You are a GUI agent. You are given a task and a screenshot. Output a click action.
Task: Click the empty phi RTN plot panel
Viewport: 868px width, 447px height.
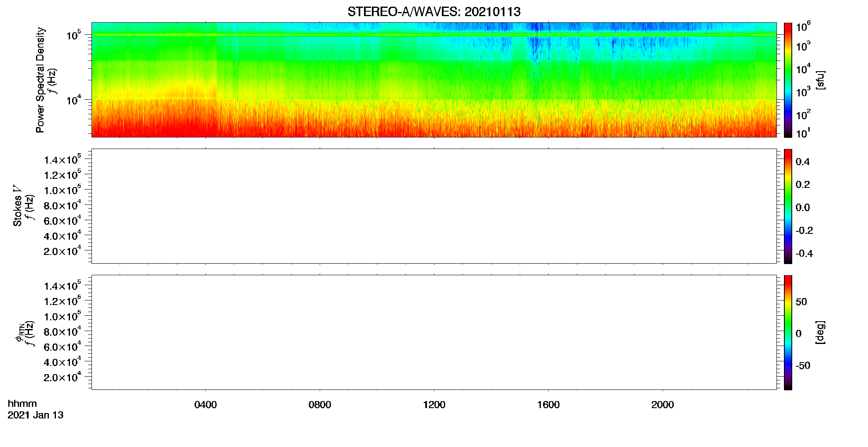pos(434,332)
